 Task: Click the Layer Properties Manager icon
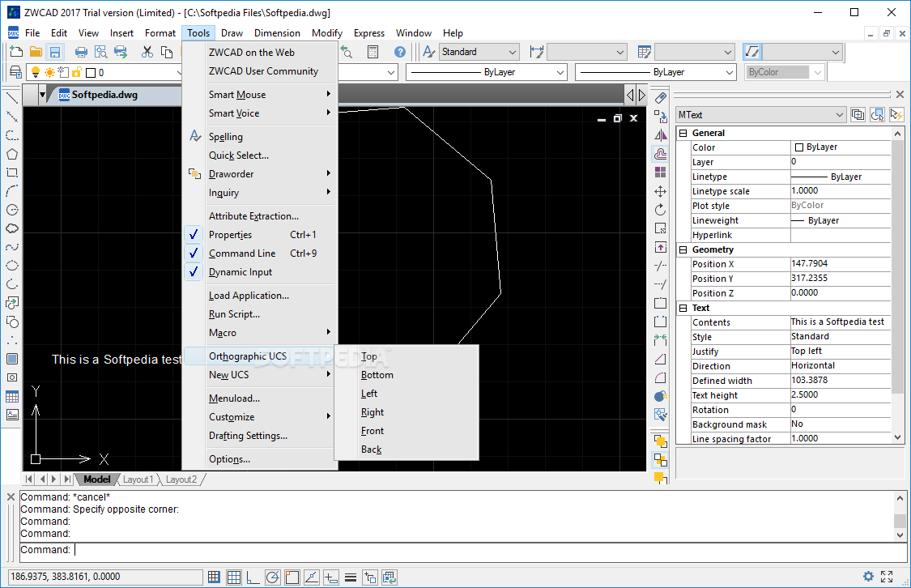[x=15, y=72]
